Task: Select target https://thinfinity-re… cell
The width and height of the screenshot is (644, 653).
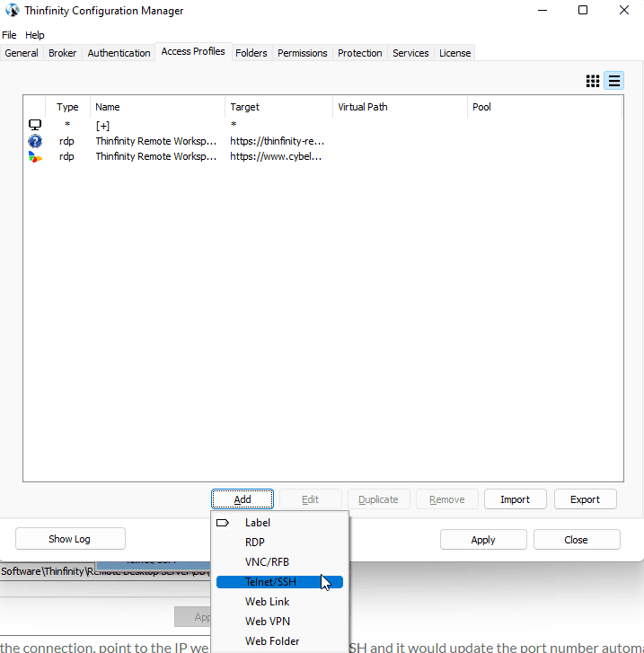Action: (277, 141)
